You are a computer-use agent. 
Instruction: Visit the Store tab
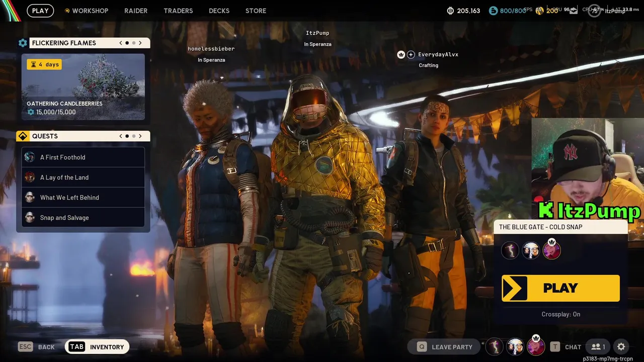256,11
